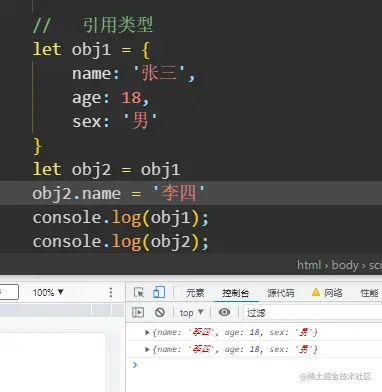Open the three-dot more options menu
This screenshot has height=392, width=382.
(x=111, y=293)
